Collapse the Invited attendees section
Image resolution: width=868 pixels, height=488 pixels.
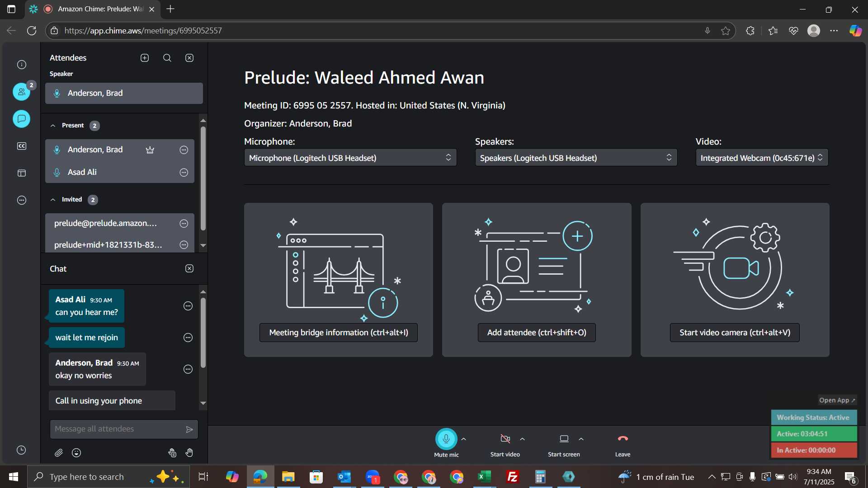(x=53, y=200)
